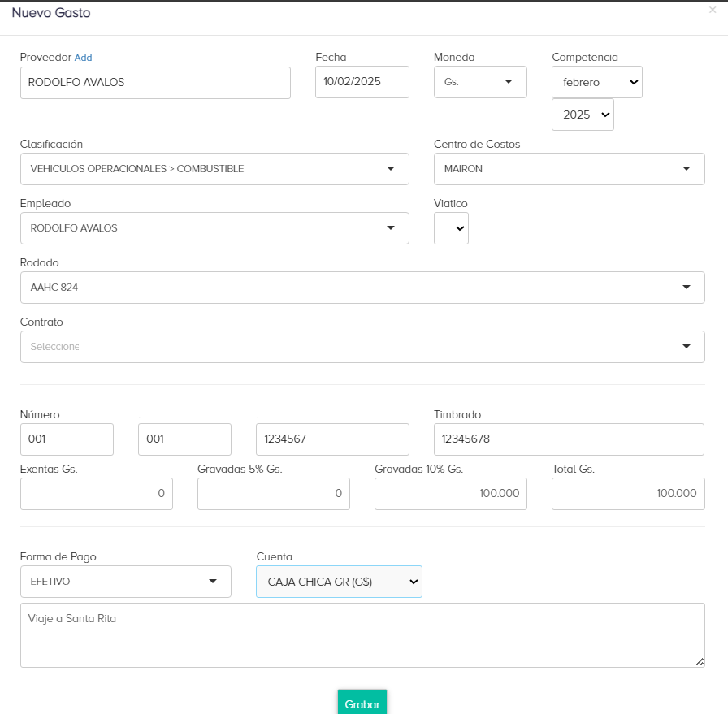Expand the Centro de Costos dropdown

coord(569,169)
